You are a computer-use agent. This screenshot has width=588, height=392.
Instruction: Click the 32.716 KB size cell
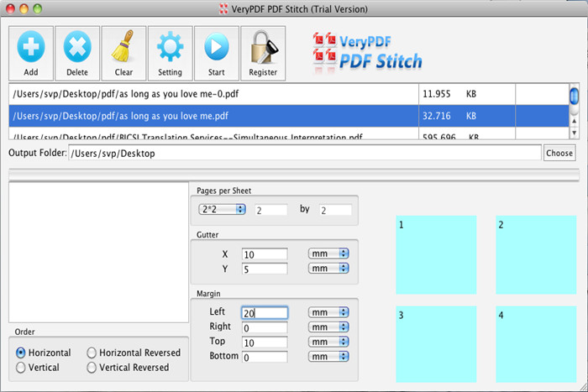click(467, 116)
